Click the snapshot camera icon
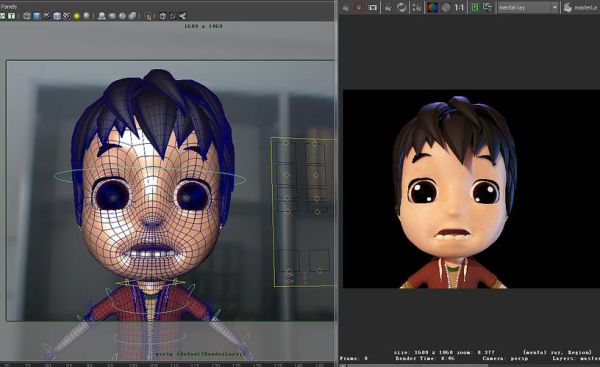Image resolution: width=600 pixels, height=367 pixels. click(372, 8)
